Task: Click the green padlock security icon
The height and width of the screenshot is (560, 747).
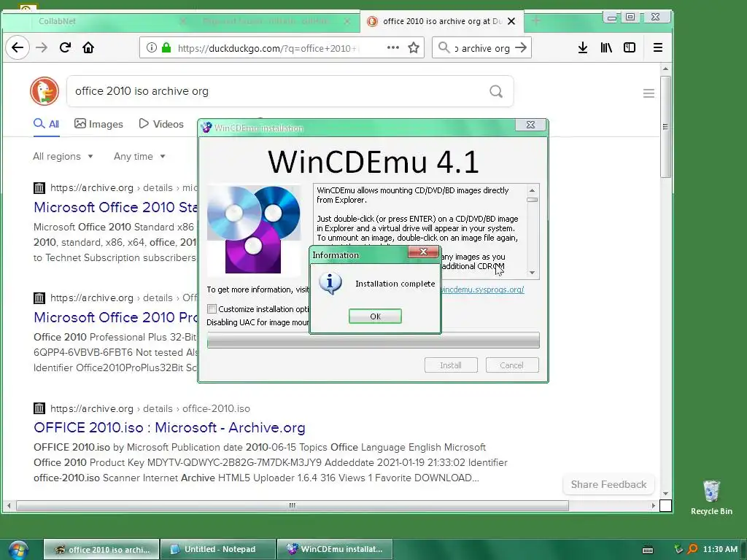Action: coord(166,47)
